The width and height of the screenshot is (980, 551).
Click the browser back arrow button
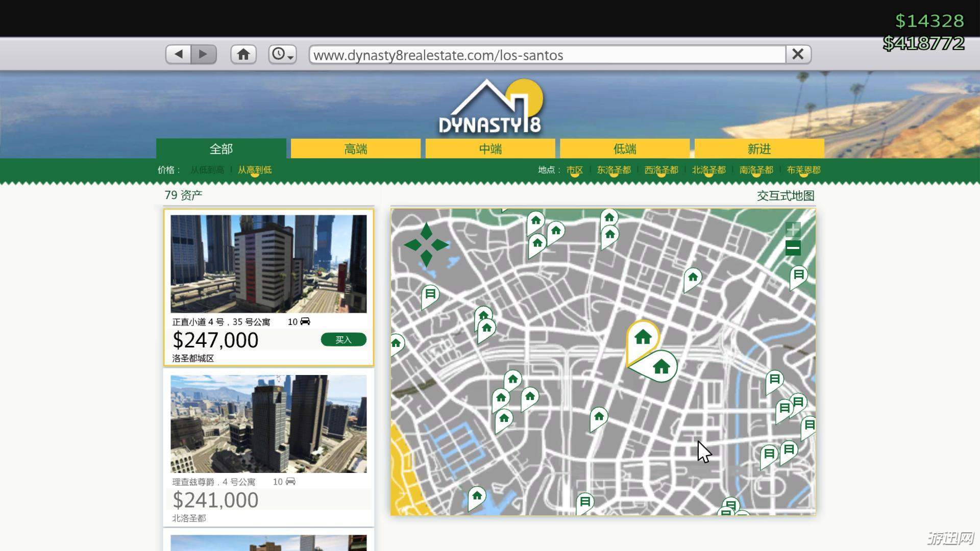pyautogui.click(x=179, y=54)
